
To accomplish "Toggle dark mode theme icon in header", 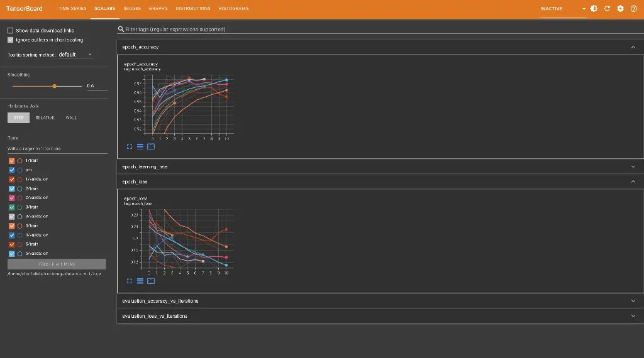I will coord(594,9).
